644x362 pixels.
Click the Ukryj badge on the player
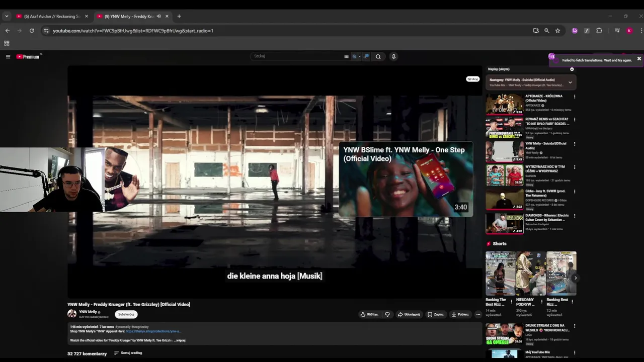click(x=472, y=79)
